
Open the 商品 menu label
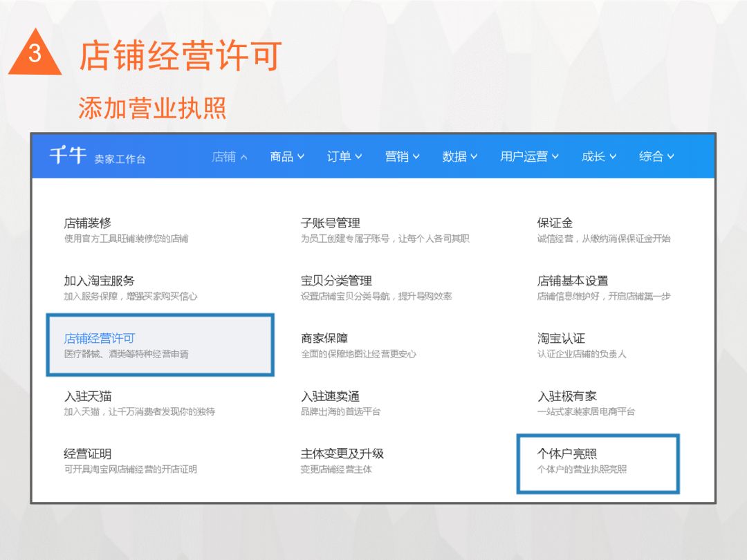(282, 156)
